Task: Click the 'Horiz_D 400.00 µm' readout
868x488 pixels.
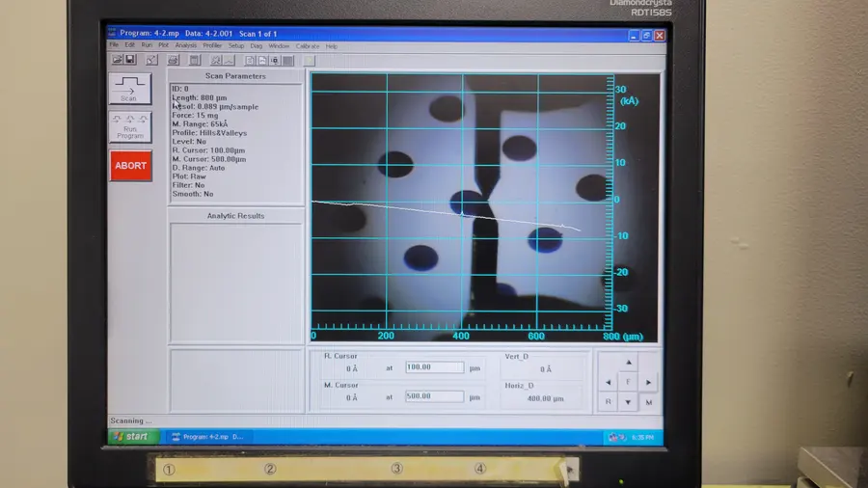Action: pos(545,398)
